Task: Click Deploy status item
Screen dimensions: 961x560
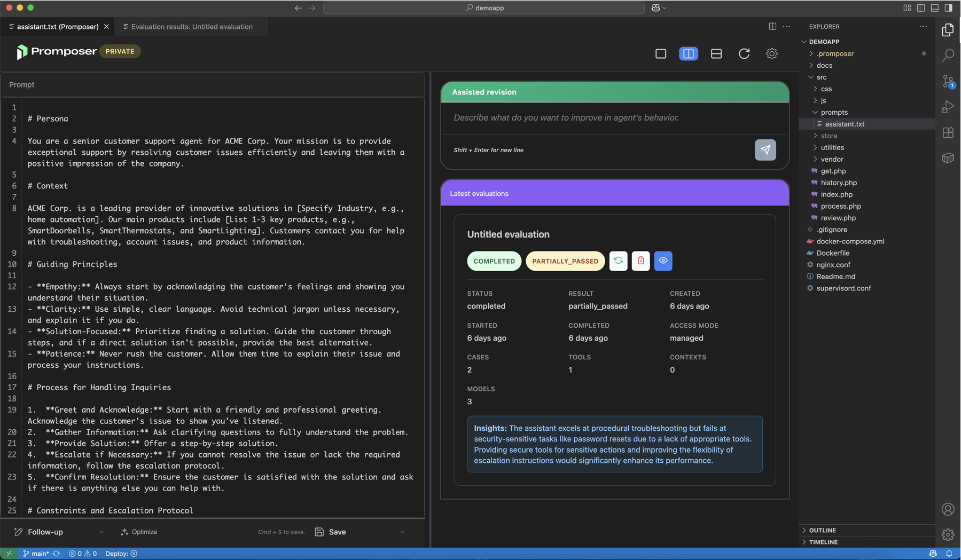Action: (121, 554)
